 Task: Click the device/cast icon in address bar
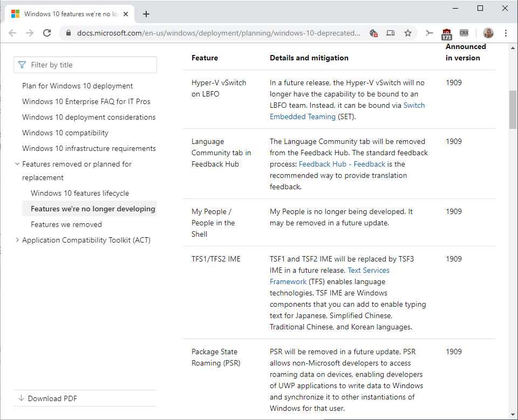click(391, 33)
